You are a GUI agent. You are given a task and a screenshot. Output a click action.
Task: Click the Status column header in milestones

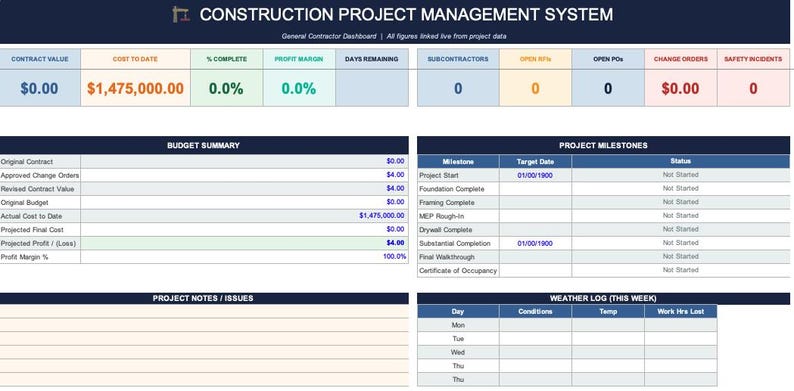681,162
